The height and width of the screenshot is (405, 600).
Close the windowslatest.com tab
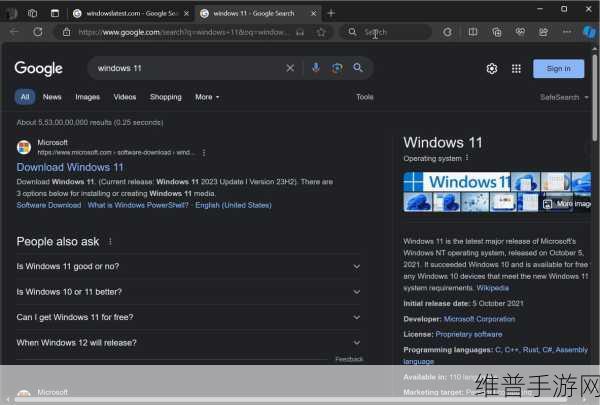click(186, 14)
